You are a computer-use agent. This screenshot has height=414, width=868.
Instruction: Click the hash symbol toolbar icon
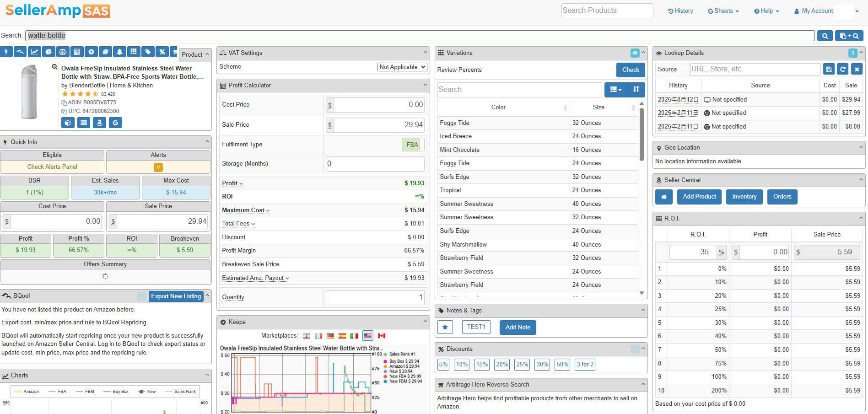click(105, 52)
